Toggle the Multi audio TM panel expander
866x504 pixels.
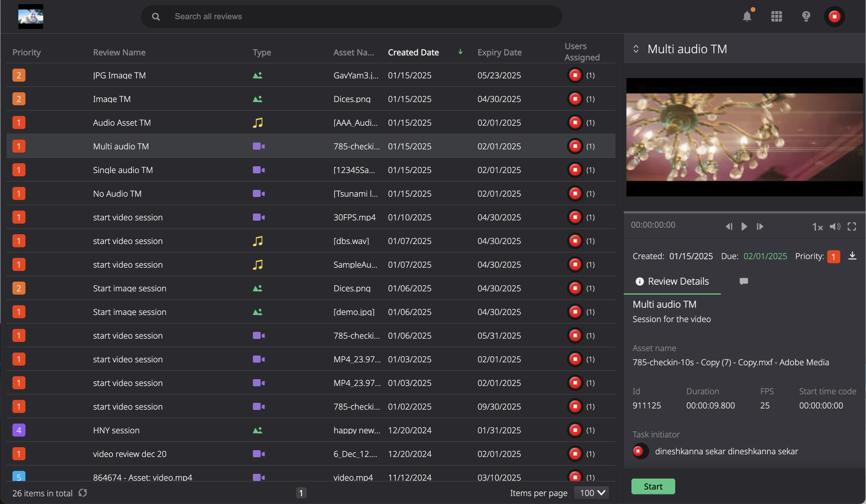point(636,49)
